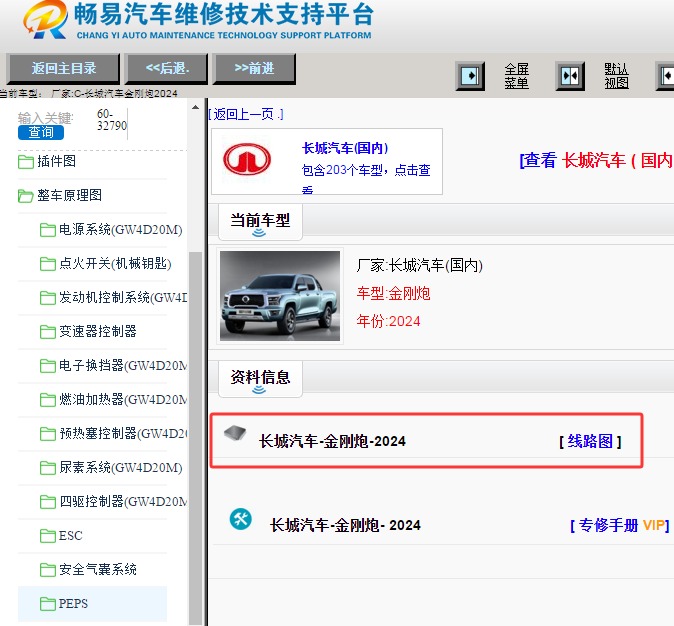Click the 金刚炮 pickup truck thumbnail

click(x=280, y=296)
